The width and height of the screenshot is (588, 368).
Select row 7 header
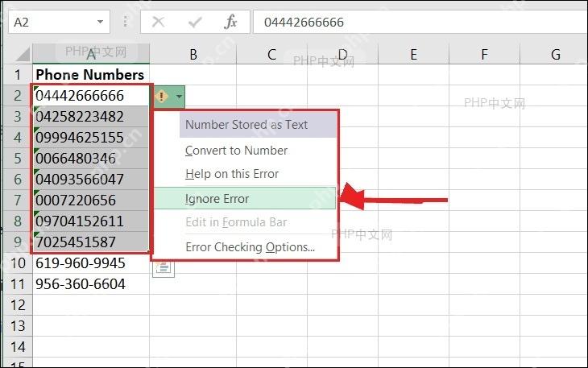(x=18, y=201)
